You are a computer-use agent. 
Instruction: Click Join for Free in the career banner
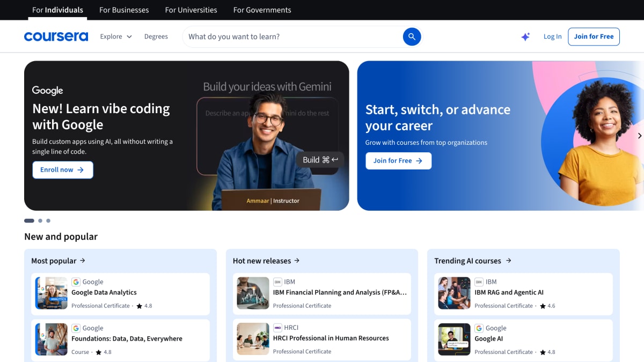[398, 161]
